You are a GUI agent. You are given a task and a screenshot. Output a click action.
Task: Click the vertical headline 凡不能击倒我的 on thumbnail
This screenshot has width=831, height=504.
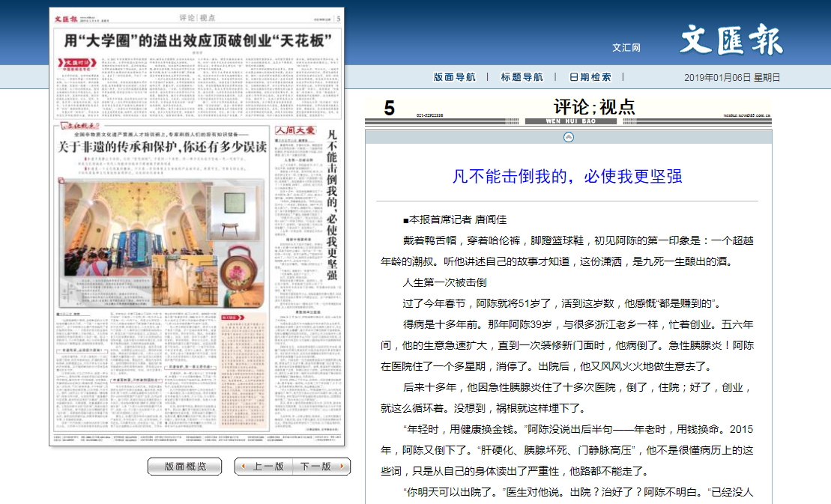pos(331,204)
